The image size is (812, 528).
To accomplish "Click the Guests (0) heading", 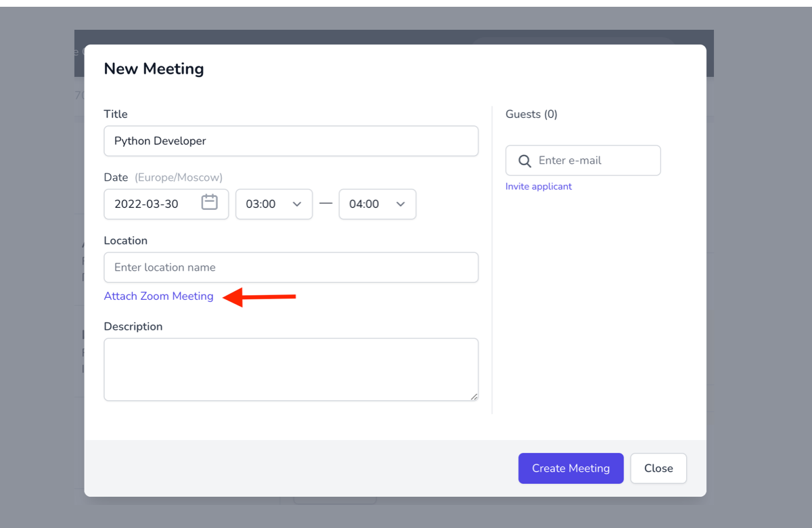I will tap(531, 114).
